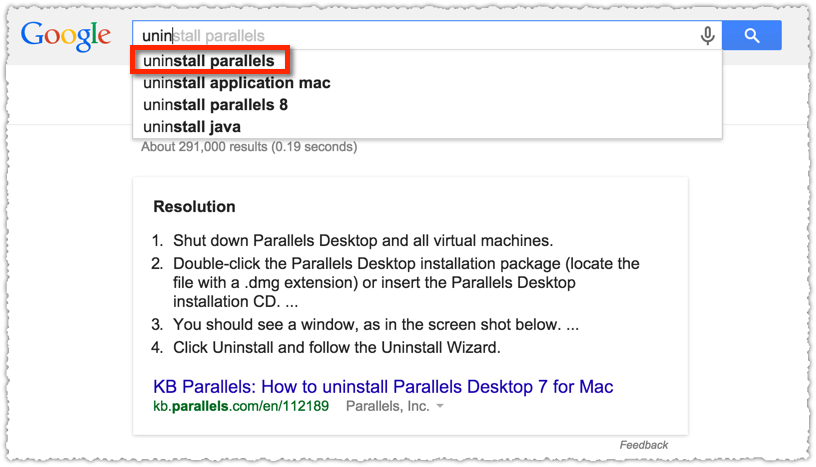
Task: Click the Google logo
Action: click(x=66, y=36)
